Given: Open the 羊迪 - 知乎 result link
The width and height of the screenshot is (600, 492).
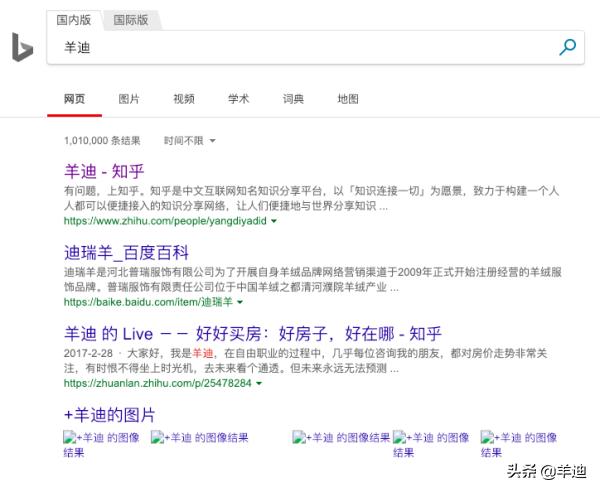Looking at the screenshot, I should (104, 171).
